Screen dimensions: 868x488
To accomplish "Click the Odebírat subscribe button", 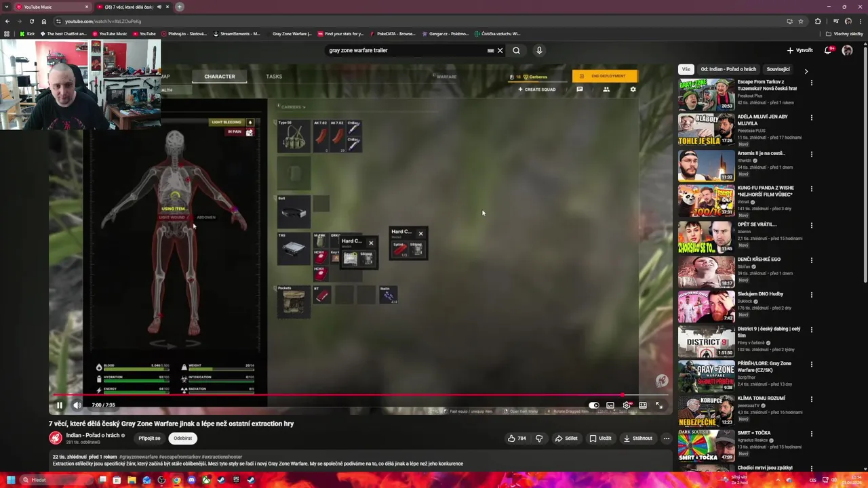I will [182, 439].
